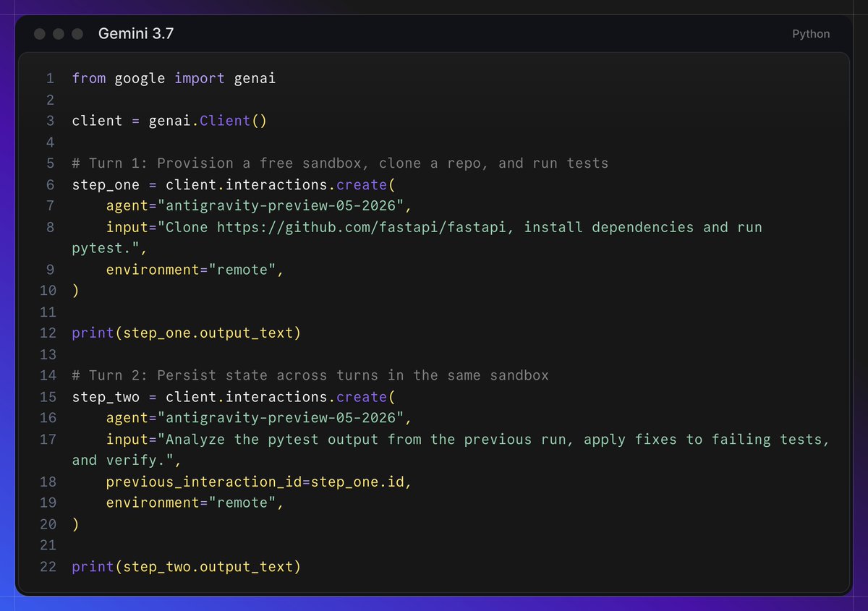Click the "# Turn 2: Persist state" comment
This screenshot has height=611, width=868.
(x=310, y=375)
